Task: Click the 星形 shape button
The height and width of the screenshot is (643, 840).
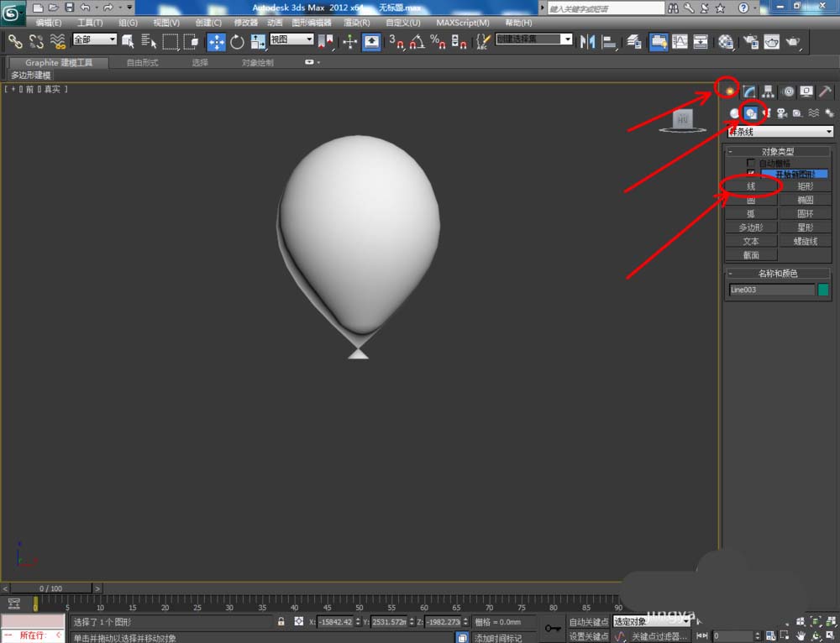Action: [x=805, y=227]
